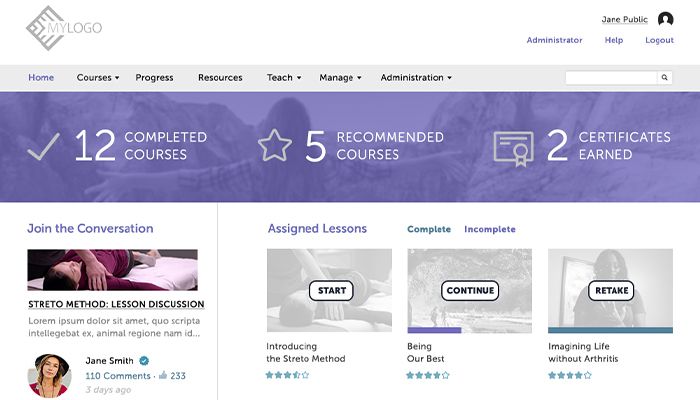
Task: Click the 12 Completed Courses text
Action: tap(141, 146)
